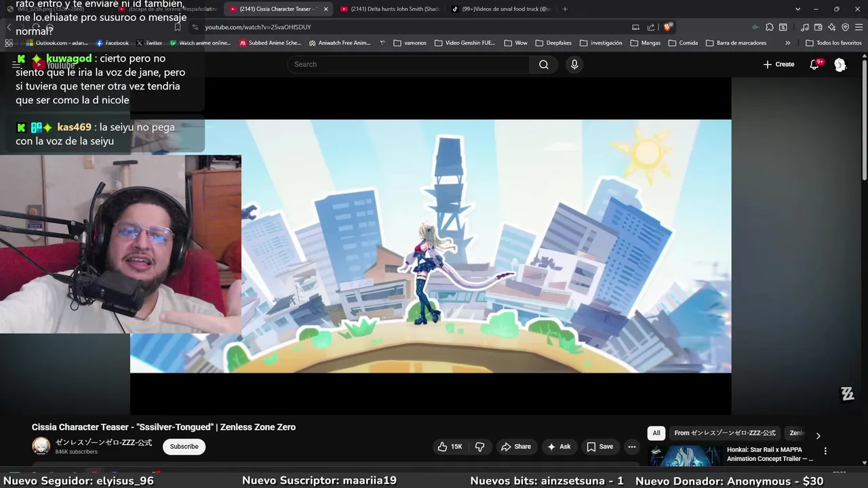
Task: Open Aniwatch Free Anim... bookmark
Action: [339, 43]
